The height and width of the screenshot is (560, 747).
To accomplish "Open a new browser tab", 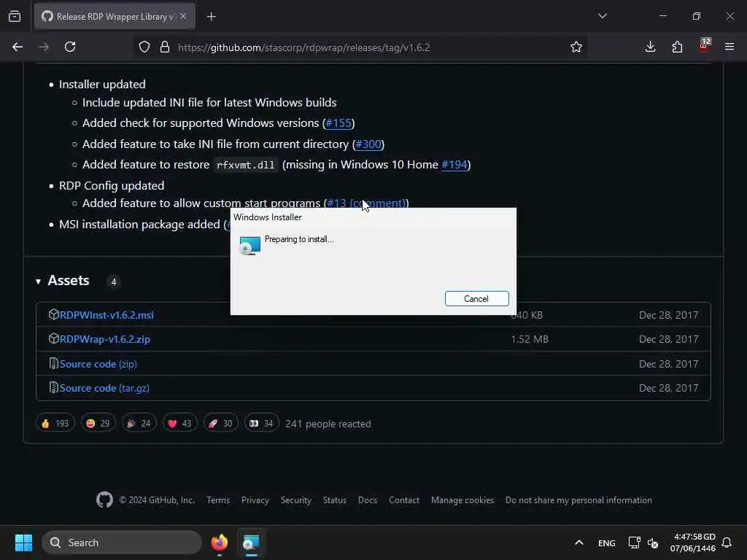I will 212,17.
